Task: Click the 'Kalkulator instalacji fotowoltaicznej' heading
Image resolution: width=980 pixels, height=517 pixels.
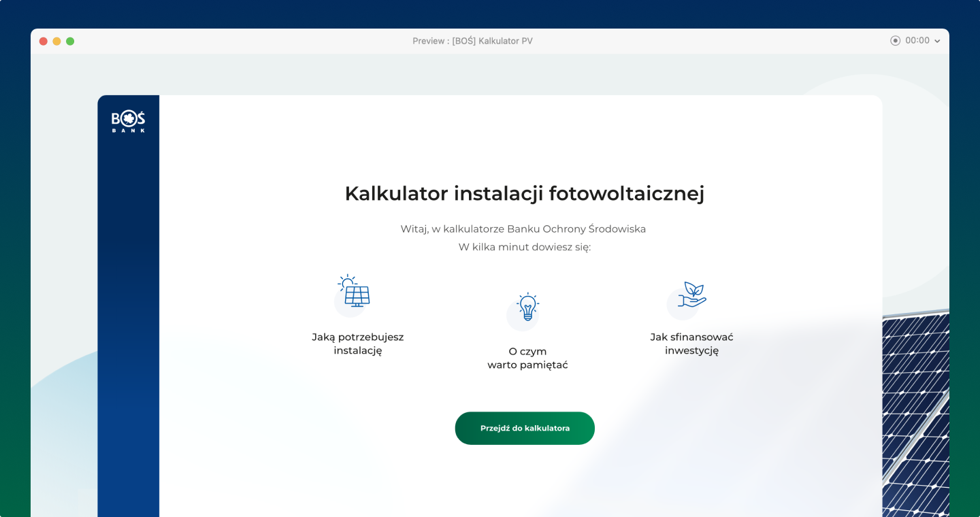Action: tap(524, 193)
